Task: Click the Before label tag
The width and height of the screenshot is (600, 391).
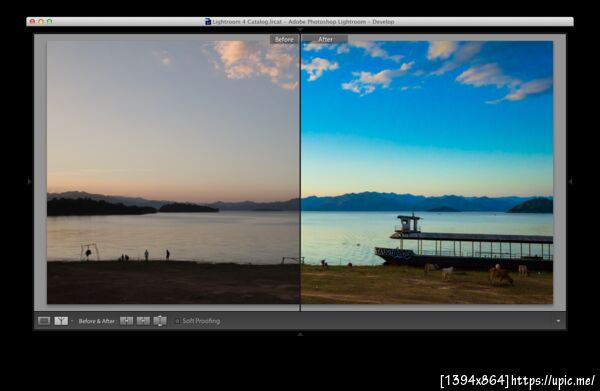Action: point(284,39)
